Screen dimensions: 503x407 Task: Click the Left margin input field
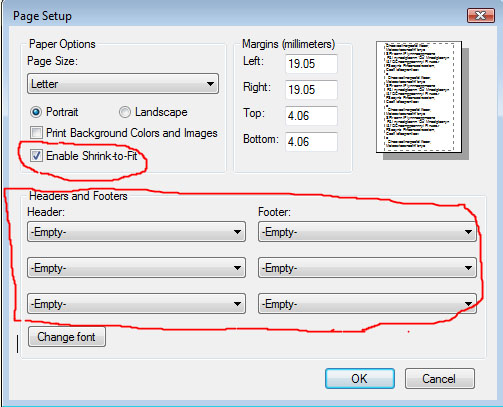[311, 64]
